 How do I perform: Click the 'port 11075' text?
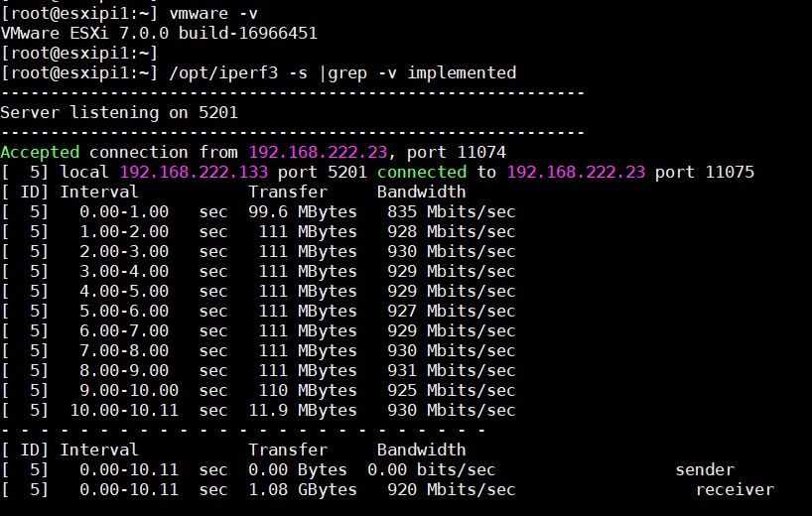(704, 172)
